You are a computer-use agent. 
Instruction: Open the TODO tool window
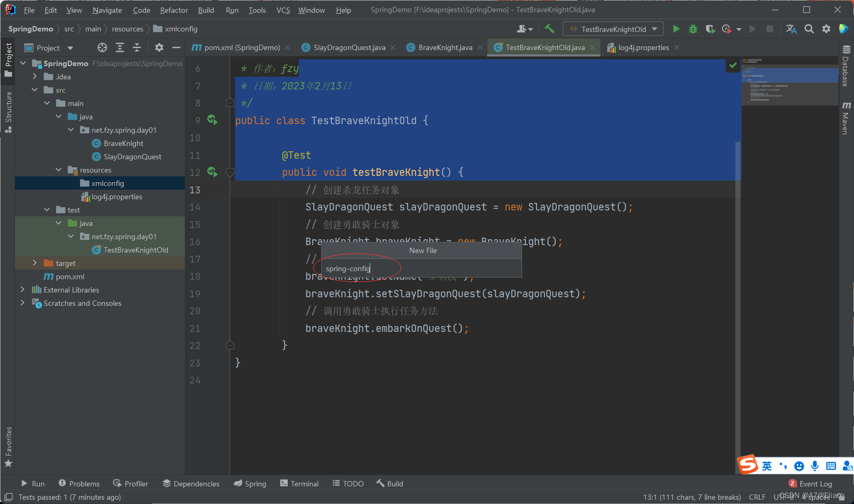(348, 483)
